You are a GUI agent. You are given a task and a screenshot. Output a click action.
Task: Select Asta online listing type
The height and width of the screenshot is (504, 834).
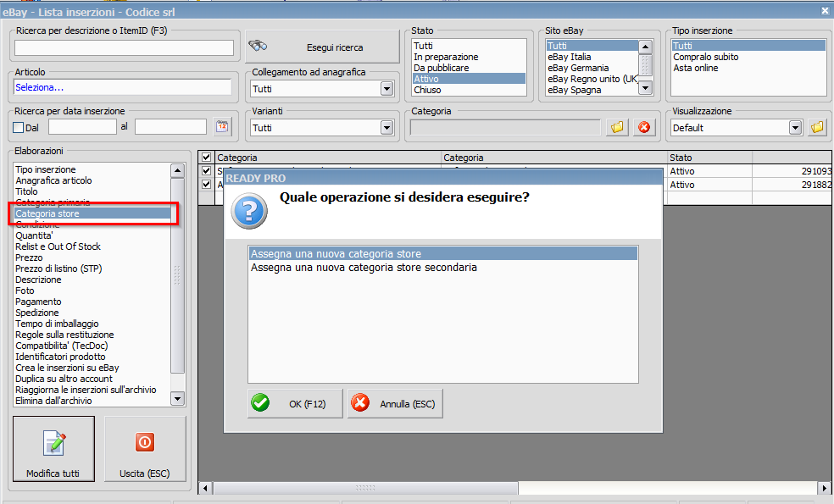[748, 68]
